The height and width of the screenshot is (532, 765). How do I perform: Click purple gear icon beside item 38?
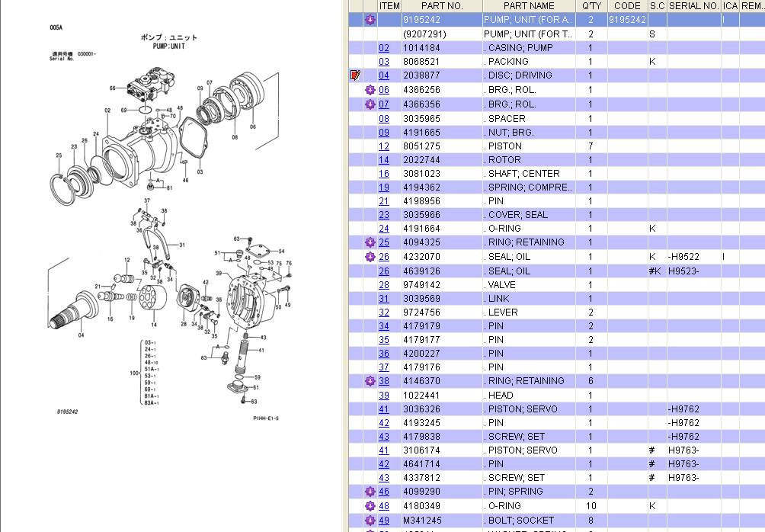370,381
